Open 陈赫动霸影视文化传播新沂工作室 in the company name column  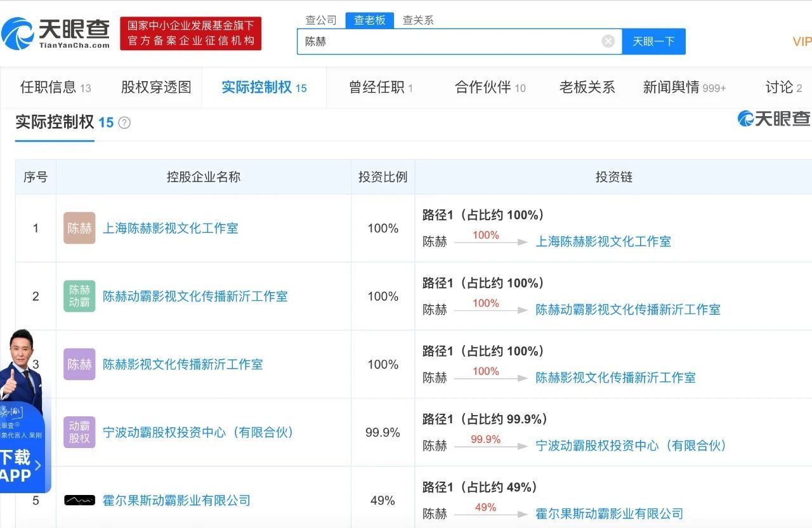195,296
